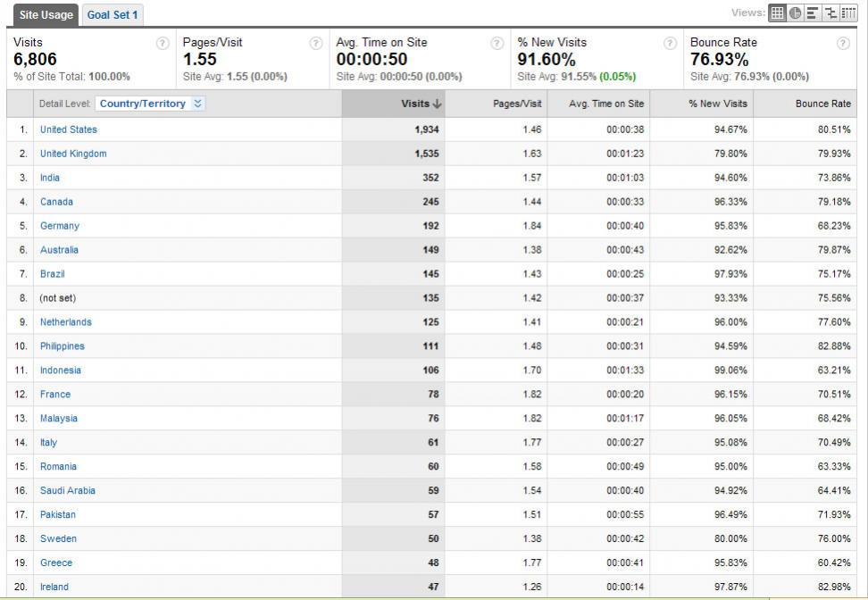
Task: Select the Site Usage tab
Action: [46, 15]
